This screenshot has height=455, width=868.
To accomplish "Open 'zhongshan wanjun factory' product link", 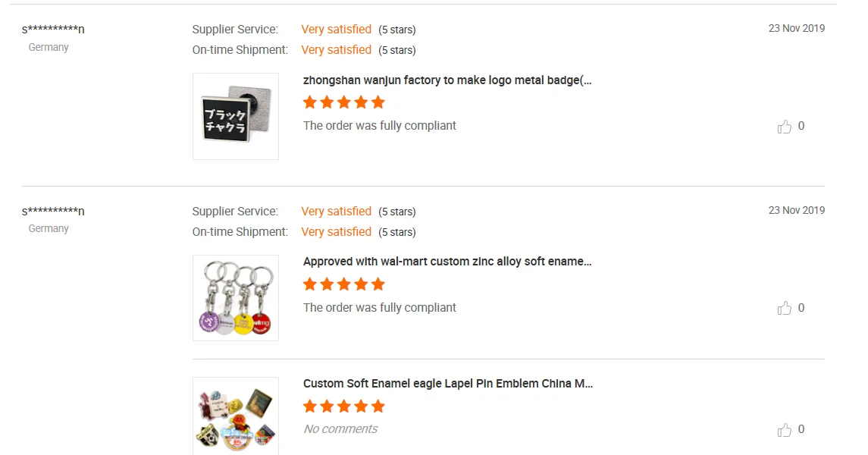I will click(447, 80).
